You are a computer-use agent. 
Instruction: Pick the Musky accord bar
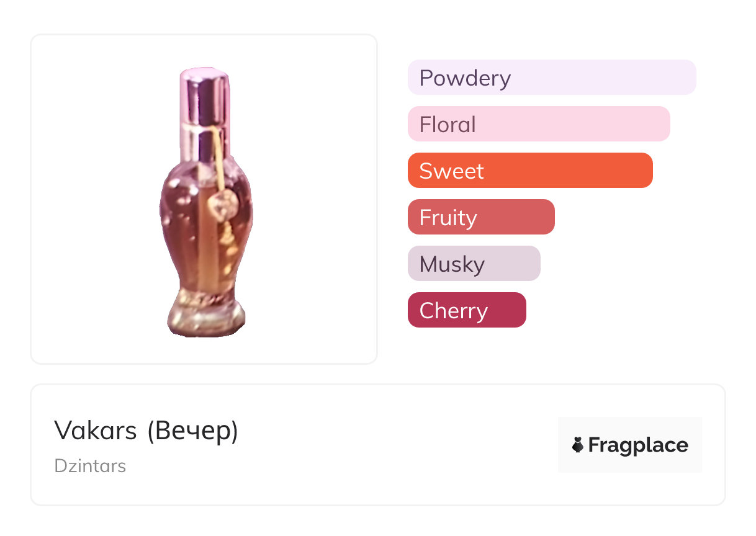474,264
